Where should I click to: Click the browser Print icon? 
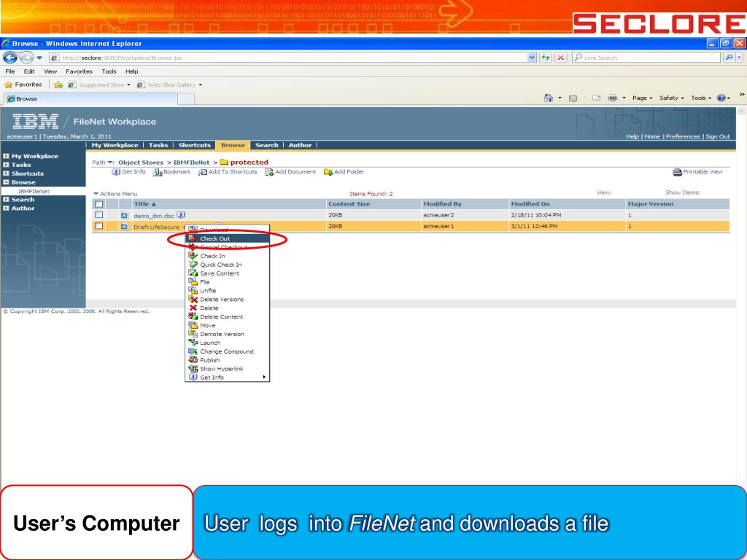tap(613, 98)
